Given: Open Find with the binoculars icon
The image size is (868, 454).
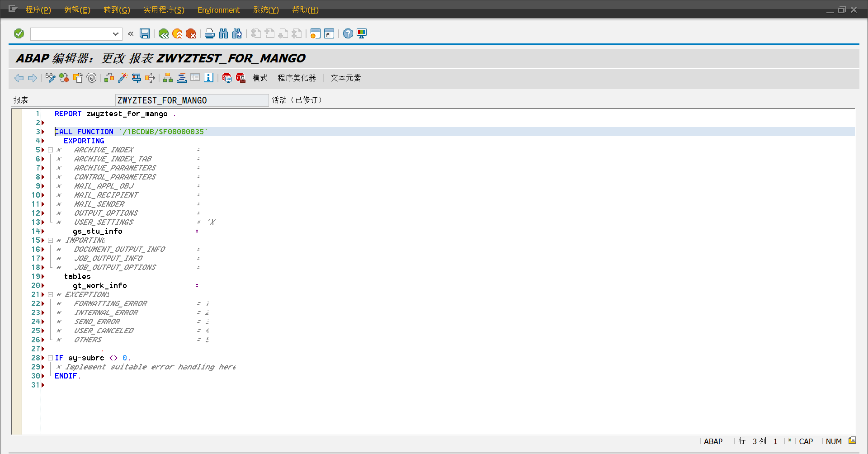Looking at the screenshot, I should pos(223,33).
